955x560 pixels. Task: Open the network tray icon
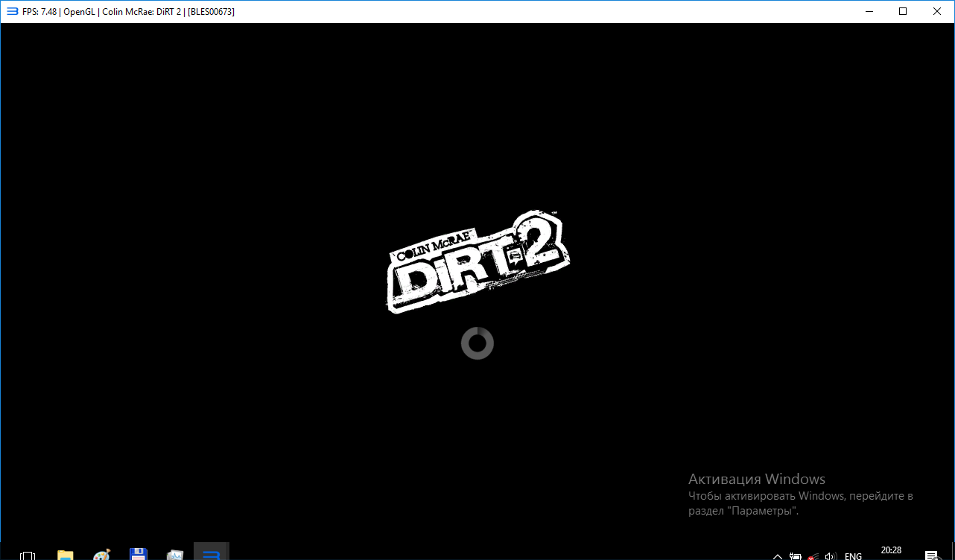[813, 556]
